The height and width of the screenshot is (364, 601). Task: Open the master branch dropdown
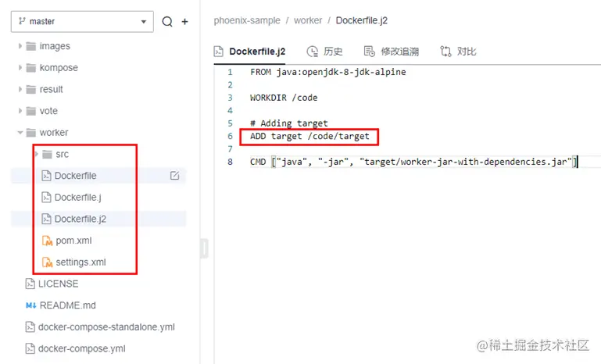point(82,21)
